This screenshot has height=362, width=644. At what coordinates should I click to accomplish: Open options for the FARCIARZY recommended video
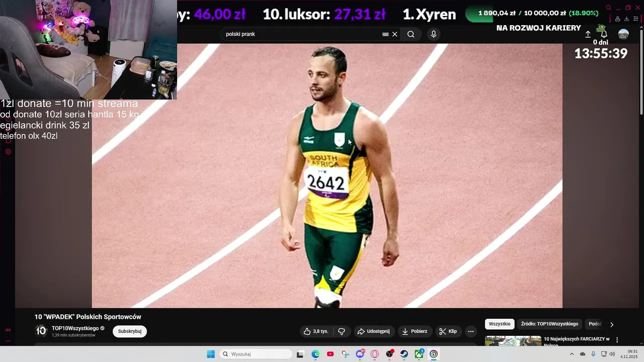coord(617,340)
